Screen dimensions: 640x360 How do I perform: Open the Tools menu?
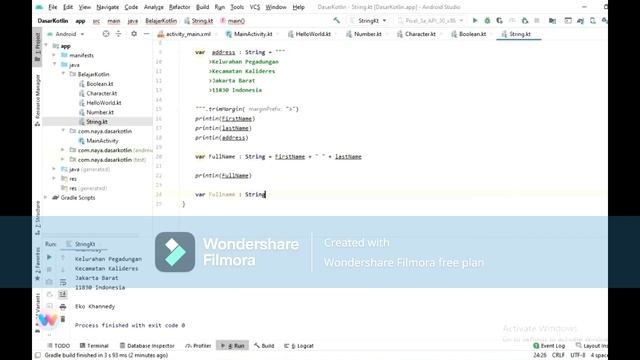pyautogui.click(x=237, y=7)
